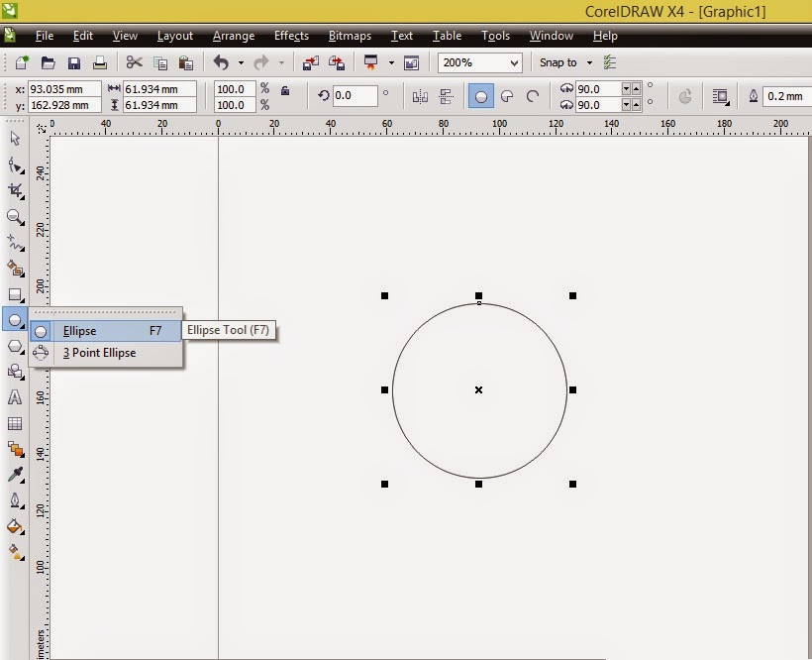Click the x position field

[x=64, y=89]
